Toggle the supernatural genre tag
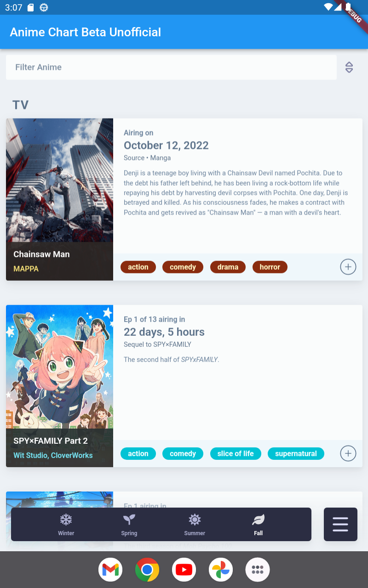This screenshot has width=368, height=588. click(x=296, y=453)
